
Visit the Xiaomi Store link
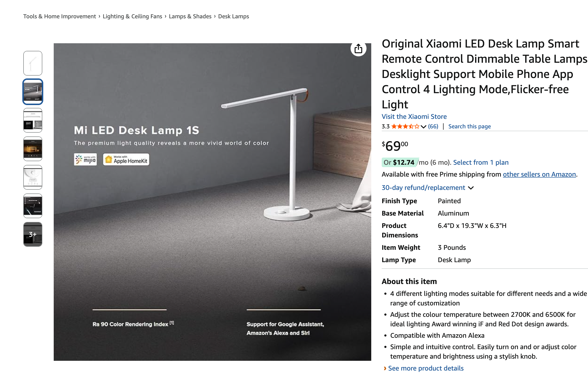(x=414, y=116)
